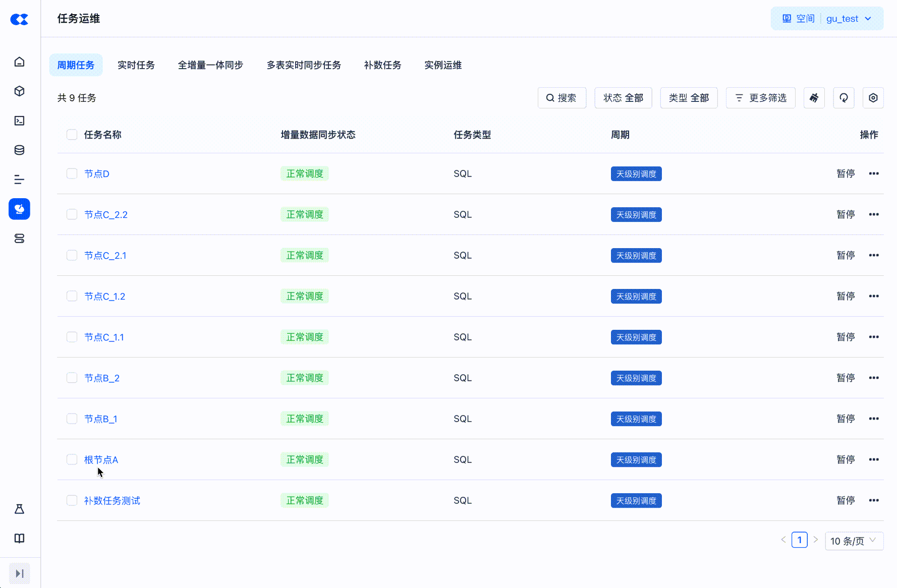Click the database icon in sidebar
This screenshot has height=588, width=897.
coord(19,150)
